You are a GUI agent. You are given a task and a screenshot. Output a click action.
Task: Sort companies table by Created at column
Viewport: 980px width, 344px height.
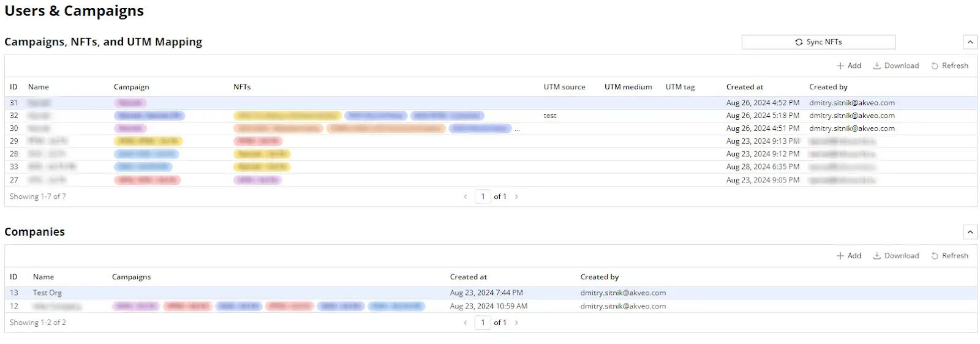click(x=469, y=277)
